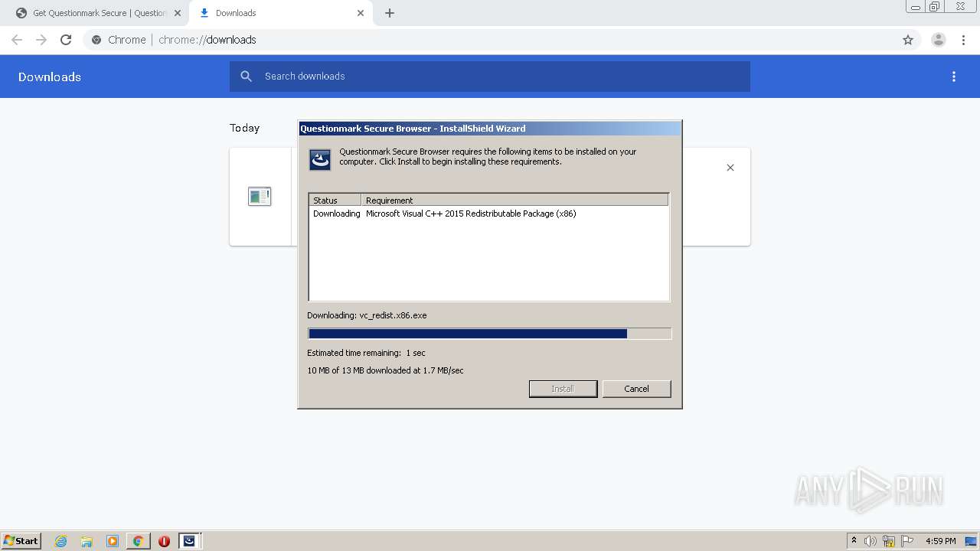Remove the download entry with the X

click(730, 168)
